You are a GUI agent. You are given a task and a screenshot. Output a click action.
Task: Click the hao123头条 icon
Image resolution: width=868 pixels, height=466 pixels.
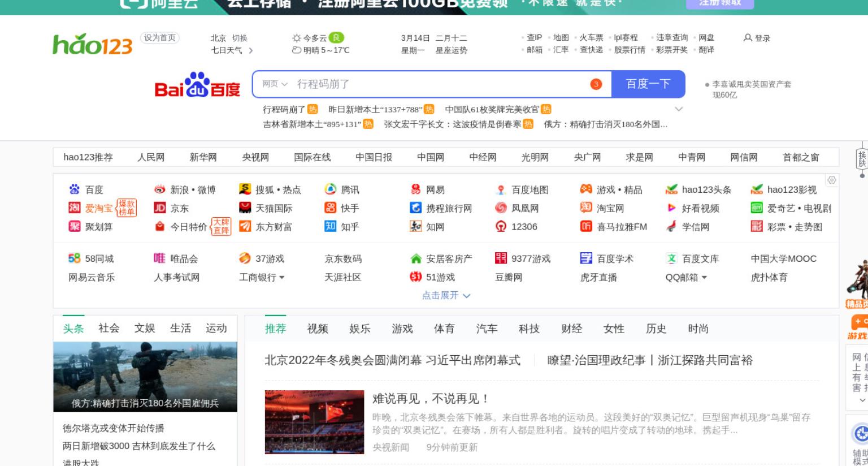pos(671,189)
